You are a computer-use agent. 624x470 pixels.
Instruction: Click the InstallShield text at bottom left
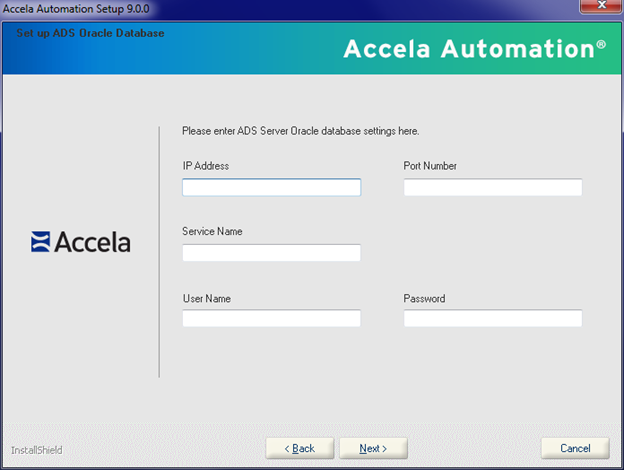37,450
